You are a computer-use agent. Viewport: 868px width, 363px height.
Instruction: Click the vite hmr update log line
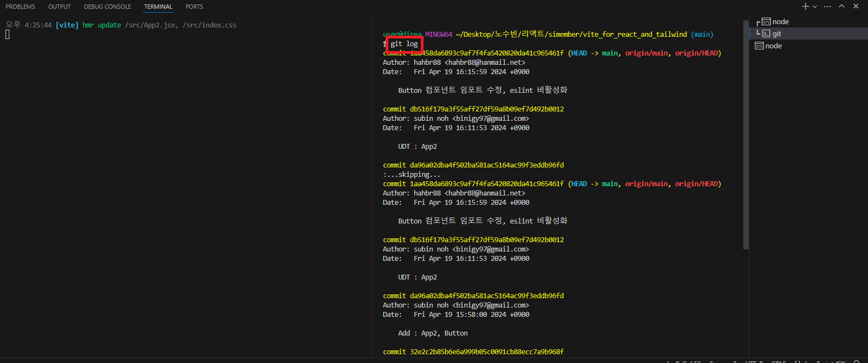(x=121, y=25)
